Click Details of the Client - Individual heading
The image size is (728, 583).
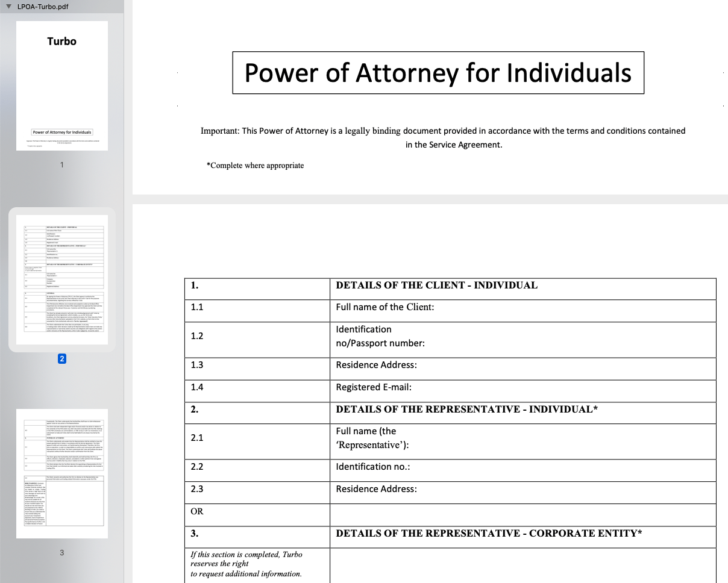(436, 285)
